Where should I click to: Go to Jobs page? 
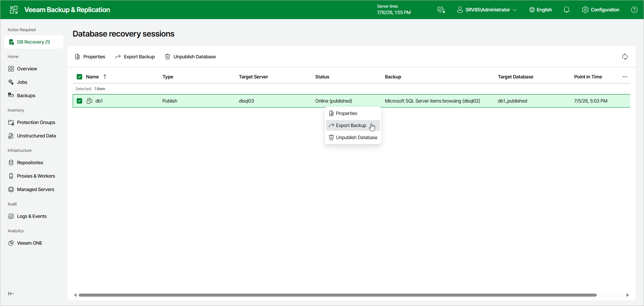click(34, 82)
